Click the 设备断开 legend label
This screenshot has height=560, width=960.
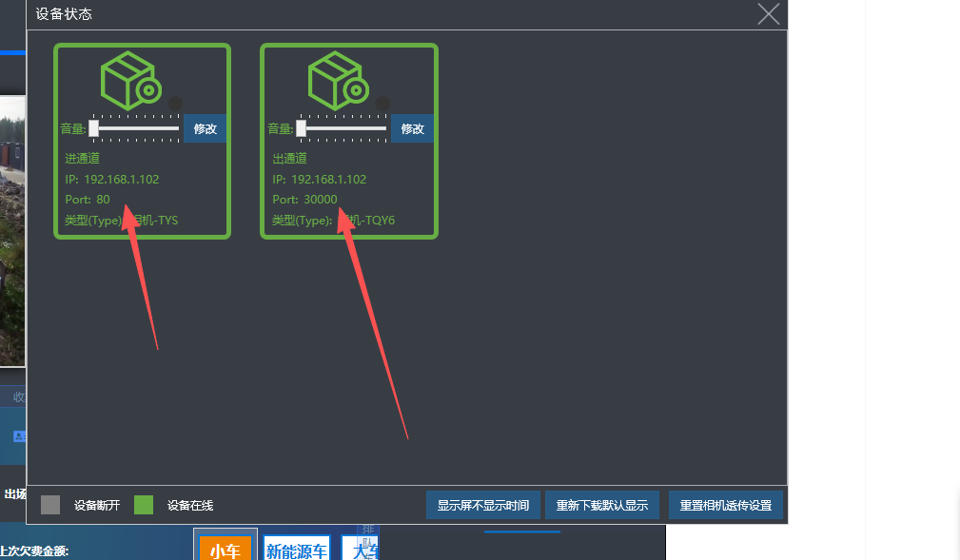click(97, 506)
